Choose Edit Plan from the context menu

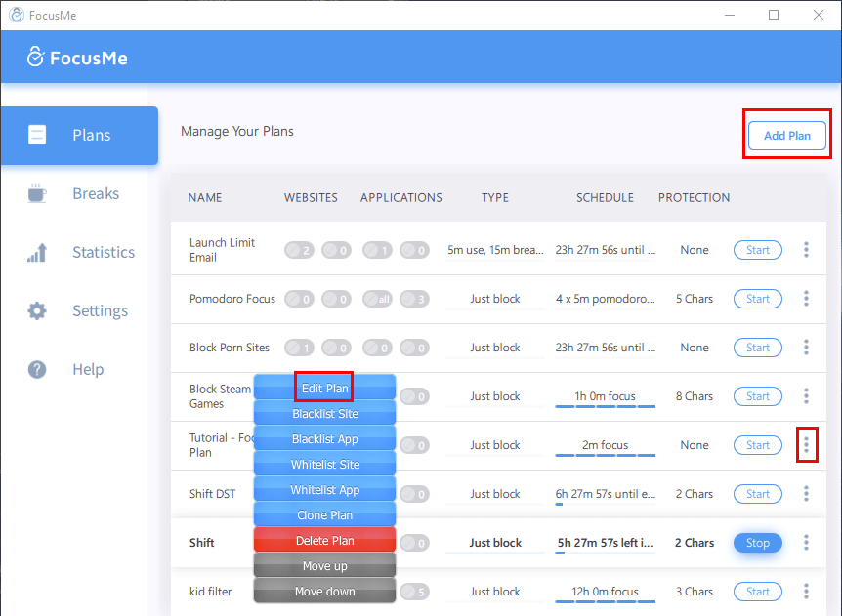[x=324, y=388]
